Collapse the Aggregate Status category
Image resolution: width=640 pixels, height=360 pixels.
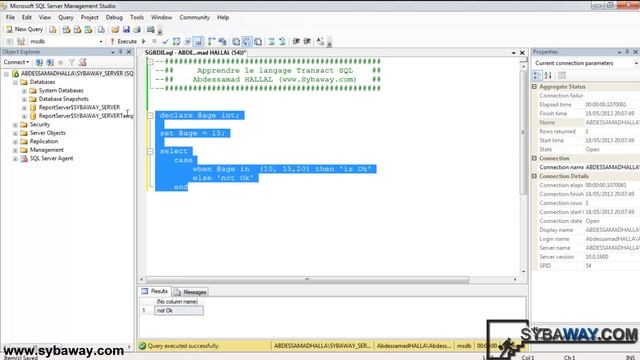(534, 87)
